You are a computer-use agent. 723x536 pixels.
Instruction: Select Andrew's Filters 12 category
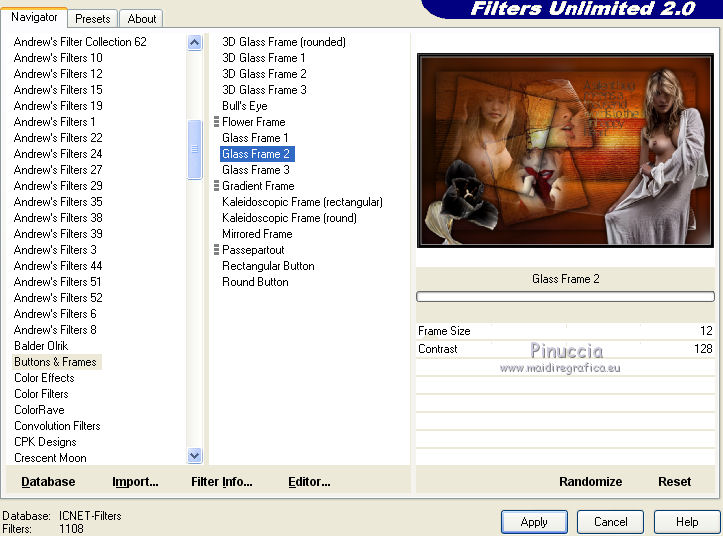[x=58, y=74]
